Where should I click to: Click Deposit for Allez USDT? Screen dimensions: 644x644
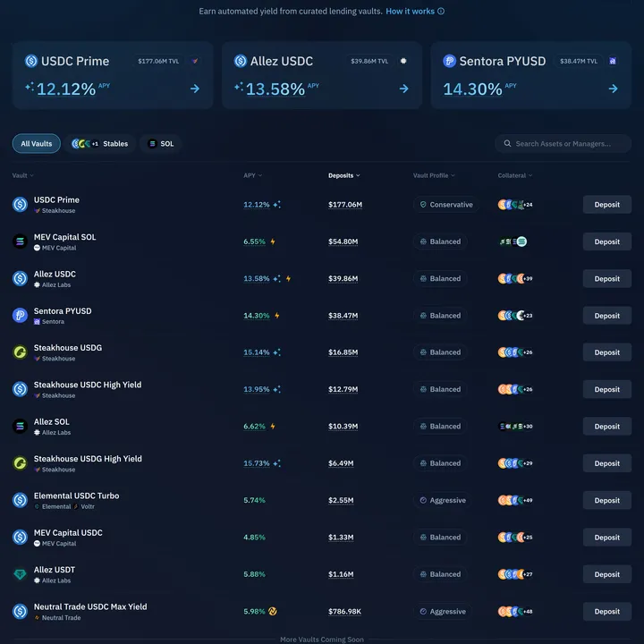[x=607, y=574]
